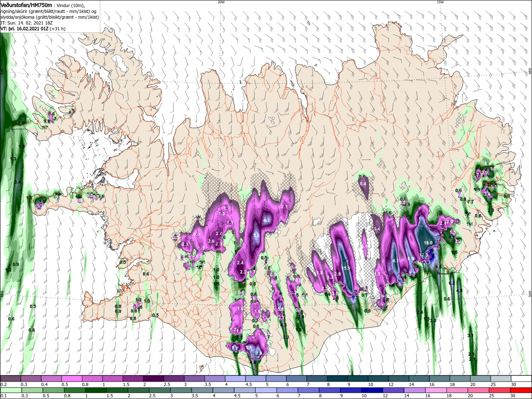The height and width of the screenshot is (399, 532).
Task: Click the '25' label under the snow scale
Action: 493,384
